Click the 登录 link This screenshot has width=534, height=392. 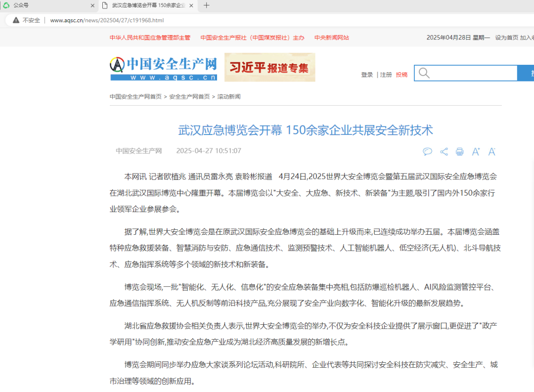click(x=366, y=74)
